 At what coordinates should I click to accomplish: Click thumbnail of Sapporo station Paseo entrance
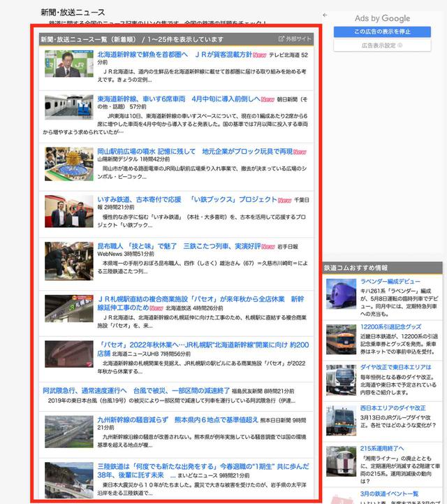[69, 308]
